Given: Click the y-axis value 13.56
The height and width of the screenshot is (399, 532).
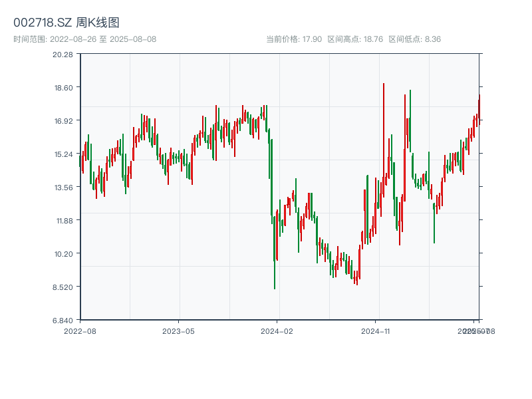Looking at the screenshot, I should pyautogui.click(x=64, y=188).
